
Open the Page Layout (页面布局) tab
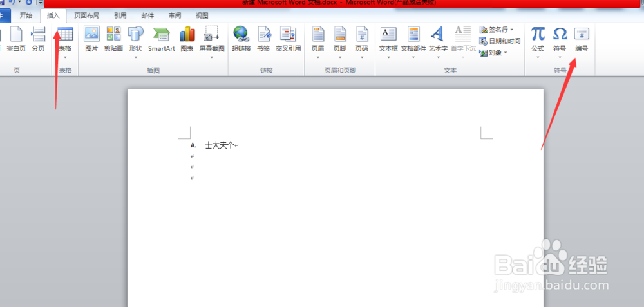[87, 15]
